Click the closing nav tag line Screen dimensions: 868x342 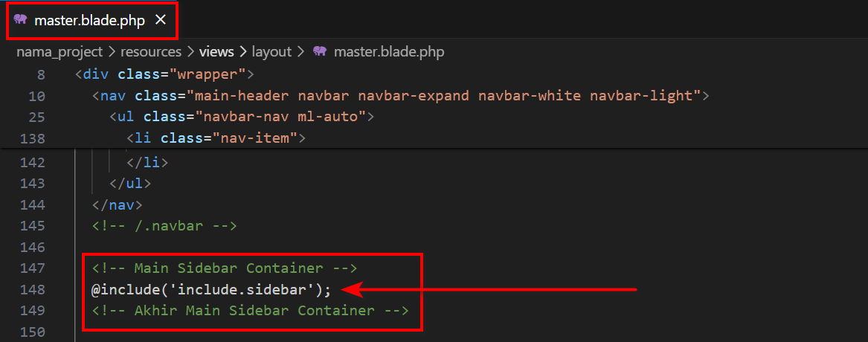[x=118, y=205]
